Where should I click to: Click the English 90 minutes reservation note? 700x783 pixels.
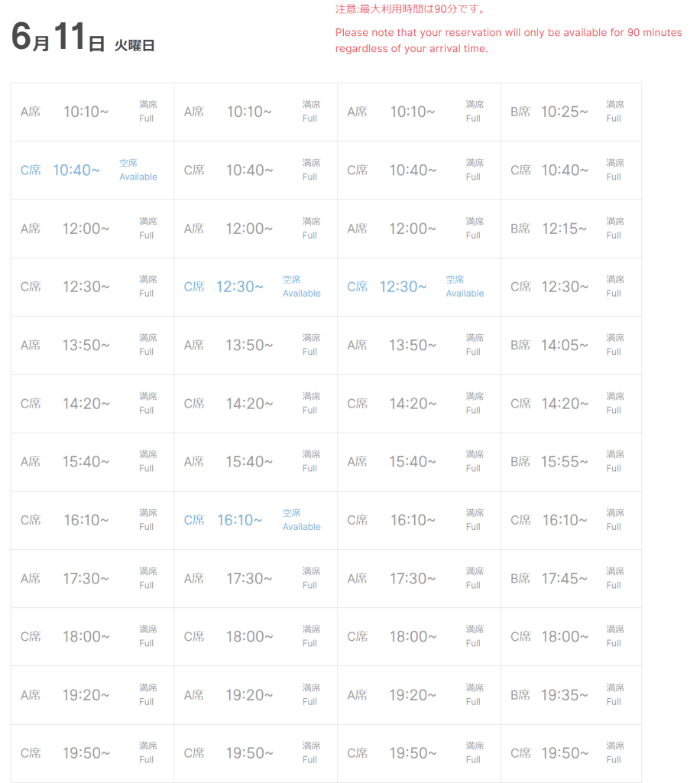[x=509, y=41]
